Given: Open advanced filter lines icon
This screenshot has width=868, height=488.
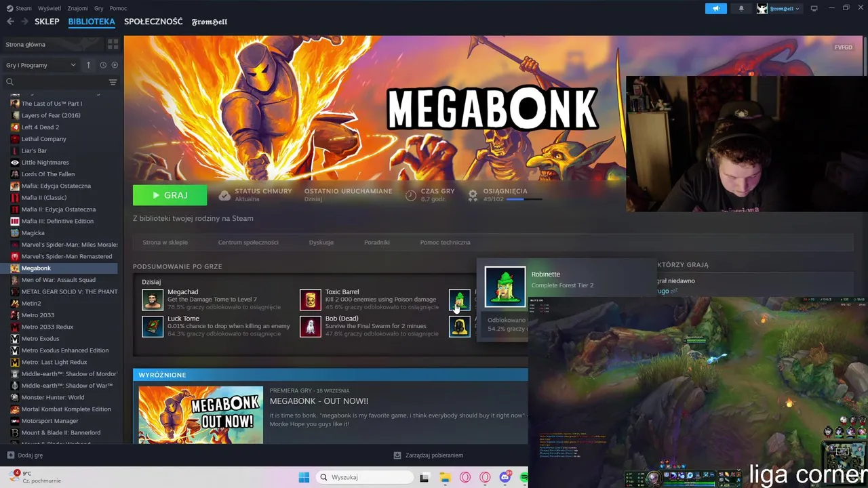Looking at the screenshot, I should pyautogui.click(x=113, y=82).
